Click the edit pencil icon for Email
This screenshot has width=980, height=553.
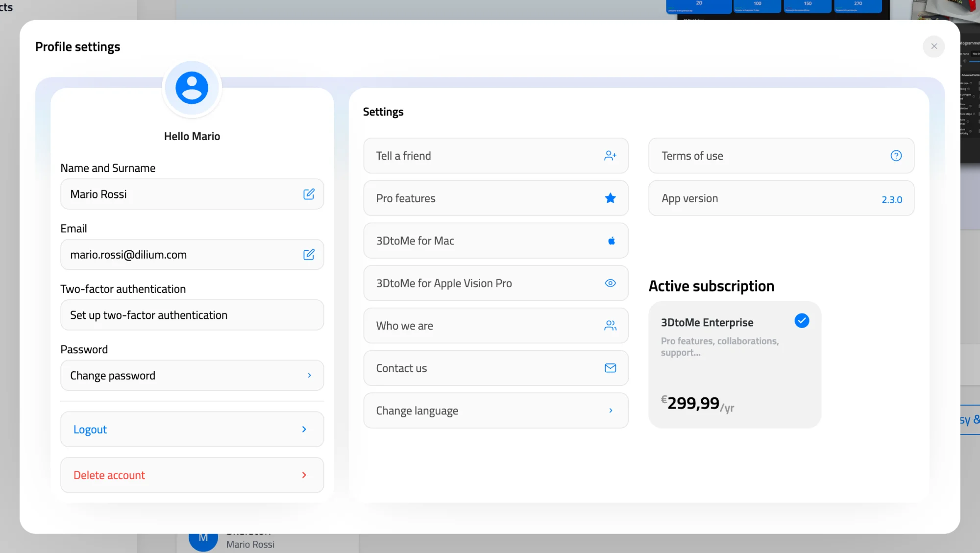point(309,254)
